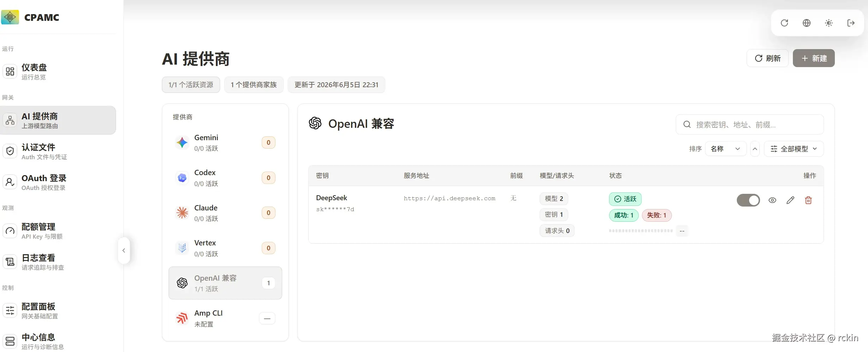The width and height of the screenshot is (868, 352).
Task: Click the magnifier icon in the search box
Action: [687, 124]
